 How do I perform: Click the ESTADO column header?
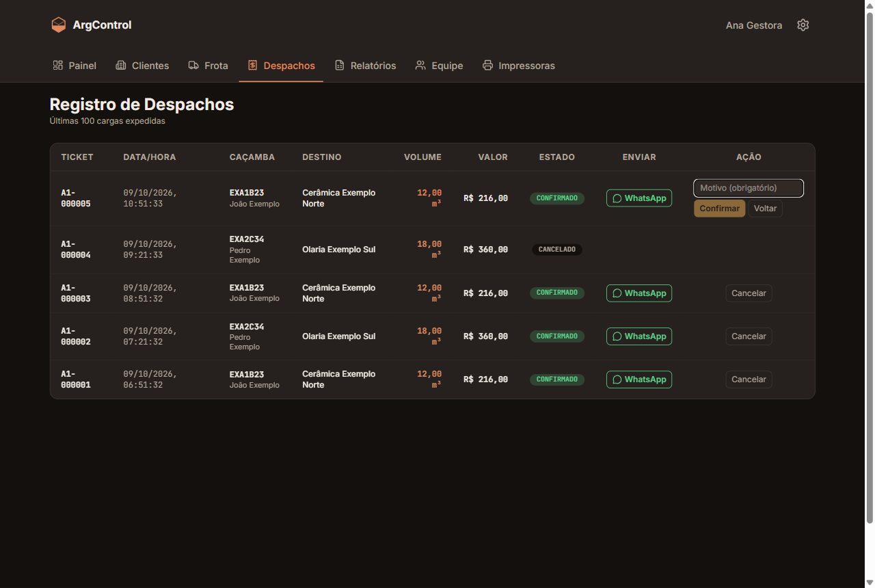point(557,157)
